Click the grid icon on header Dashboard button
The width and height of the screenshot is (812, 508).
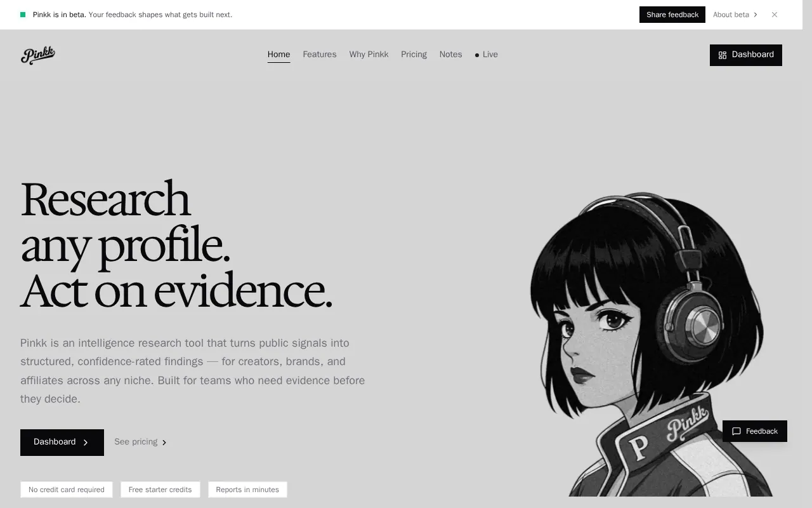[x=723, y=55]
